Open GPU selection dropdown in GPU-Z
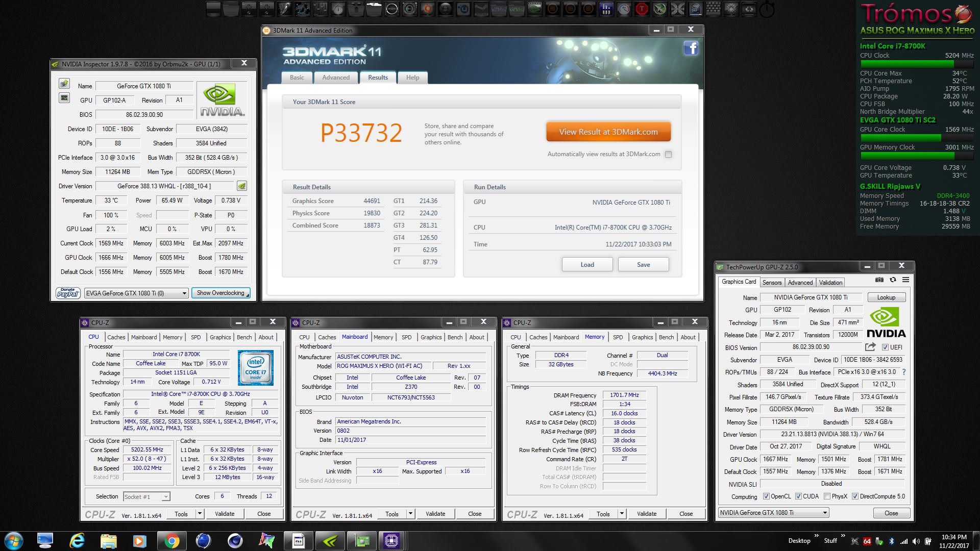Image resolution: width=980 pixels, height=551 pixels. tap(773, 513)
